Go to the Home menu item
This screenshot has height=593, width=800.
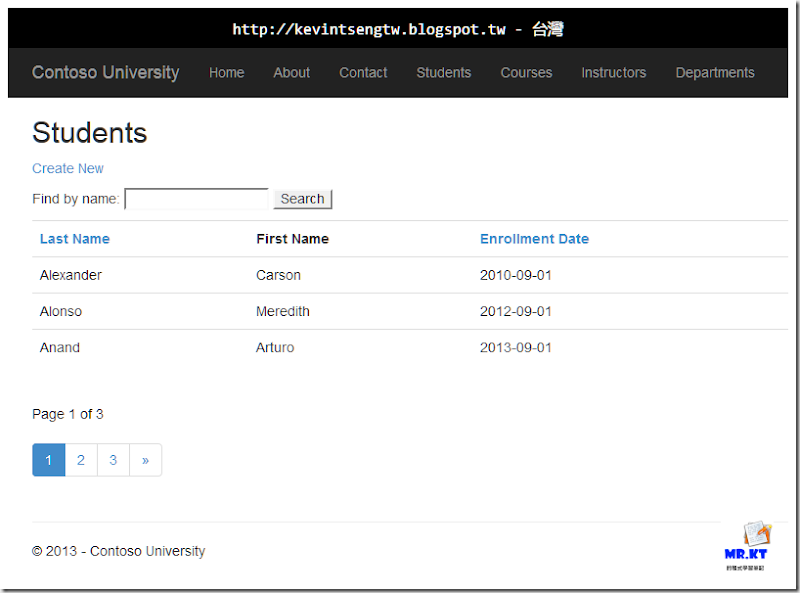(226, 72)
